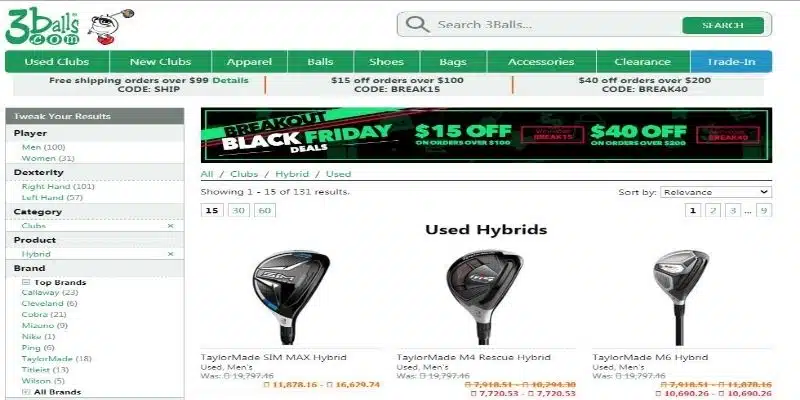
Task: Go to results page 2
Action: point(713,210)
